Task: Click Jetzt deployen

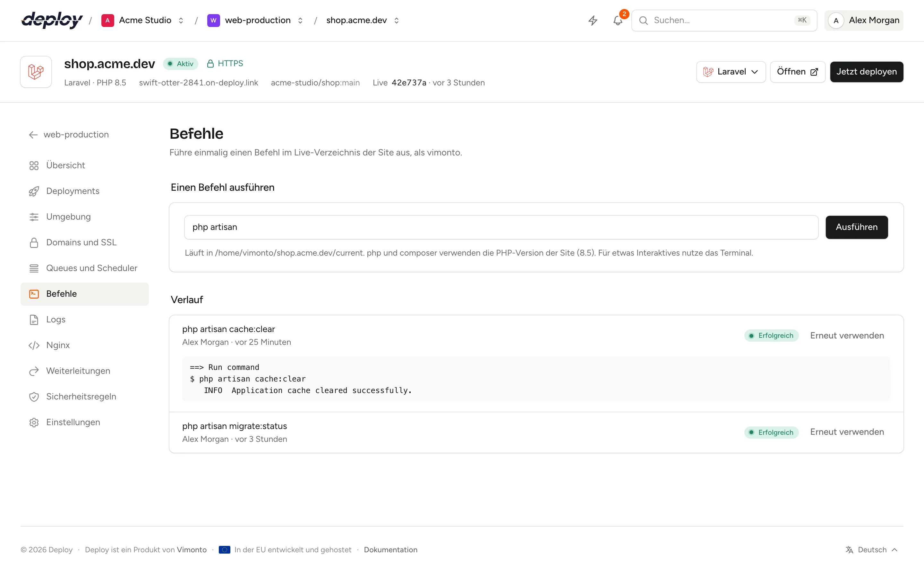Action: click(866, 72)
